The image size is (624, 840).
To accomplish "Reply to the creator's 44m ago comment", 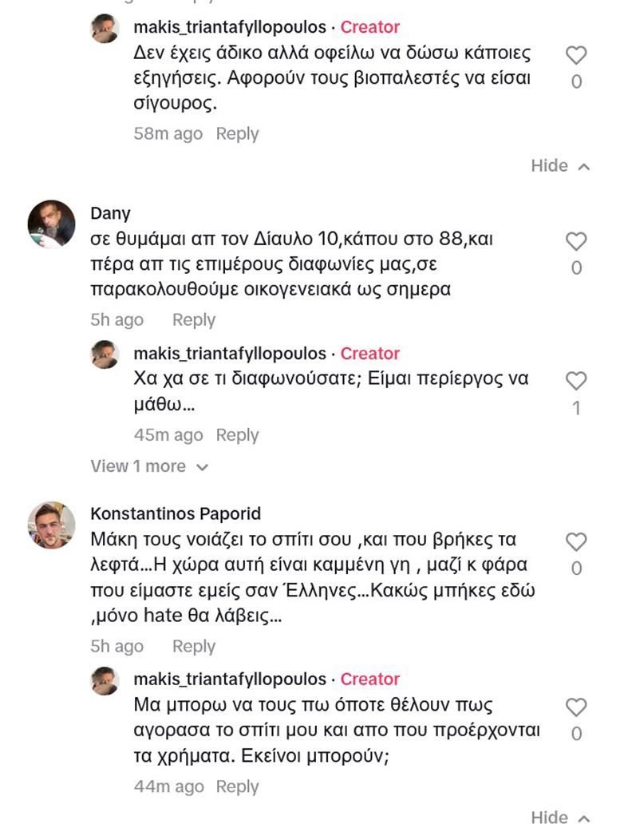I will tap(237, 787).
